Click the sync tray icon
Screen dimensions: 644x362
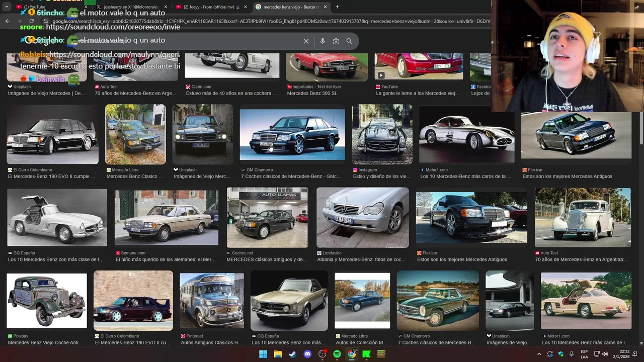coord(550,354)
